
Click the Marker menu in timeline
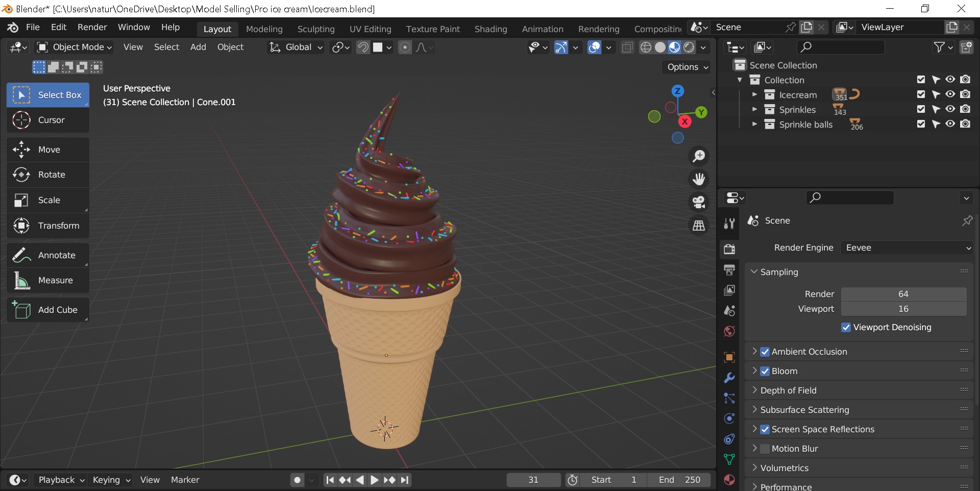185,480
